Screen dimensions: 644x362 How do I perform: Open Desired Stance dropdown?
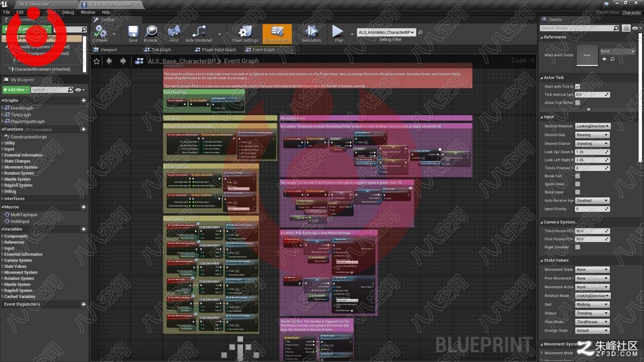[592, 143]
